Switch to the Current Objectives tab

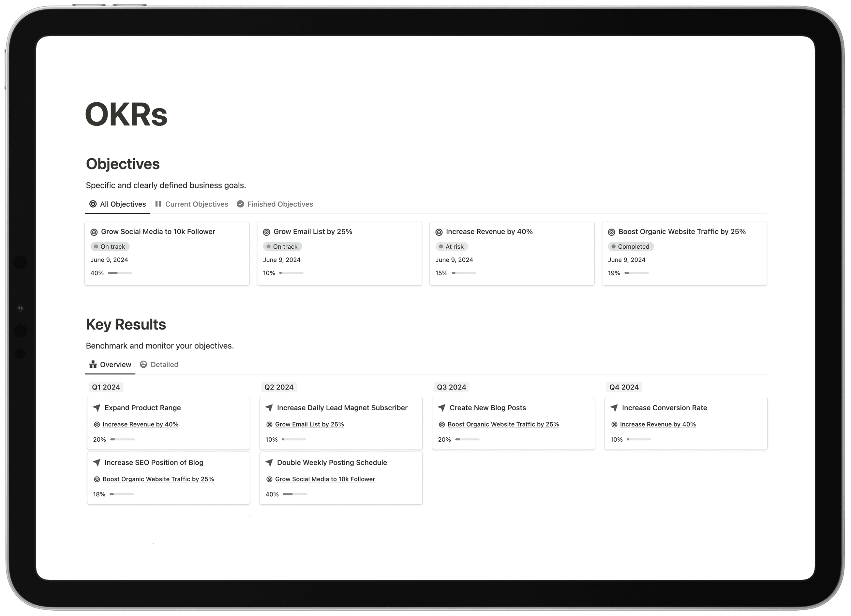(x=191, y=204)
